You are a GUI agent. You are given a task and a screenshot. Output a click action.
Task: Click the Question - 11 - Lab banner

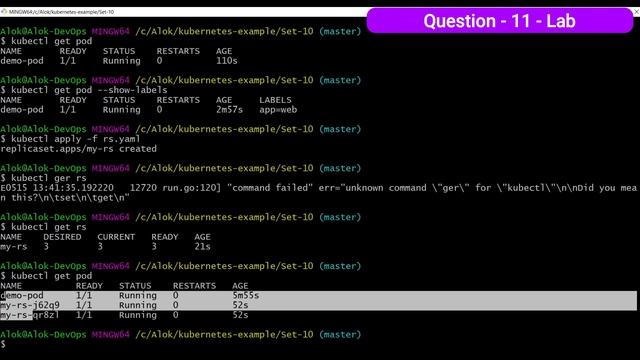click(x=500, y=21)
